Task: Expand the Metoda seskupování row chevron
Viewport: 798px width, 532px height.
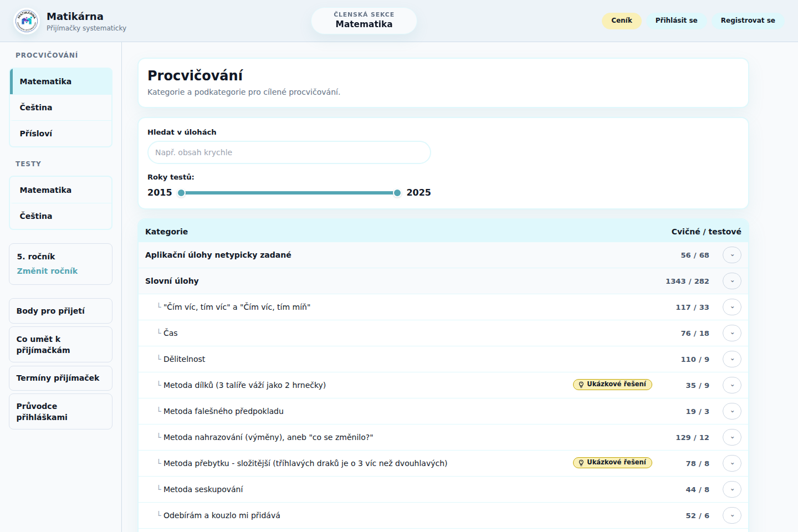Action: [x=732, y=489]
